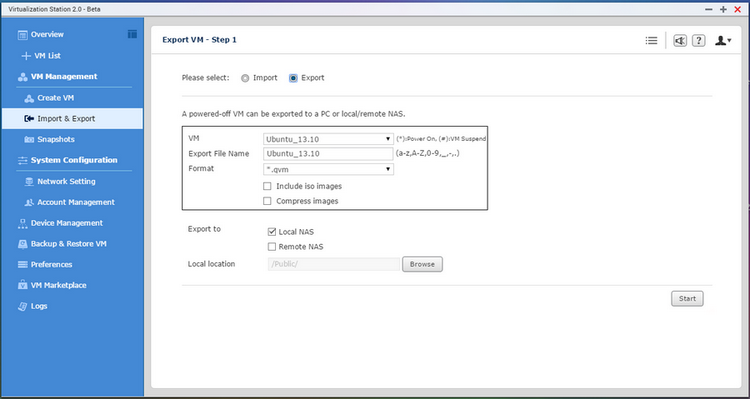Open the VM dropdown showing Ubuntu_13.10
Image resolution: width=750 pixels, height=399 pixels.
click(x=329, y=139)
